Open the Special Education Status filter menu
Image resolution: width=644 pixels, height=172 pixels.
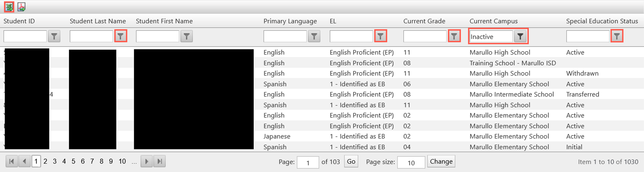point(617,36)
